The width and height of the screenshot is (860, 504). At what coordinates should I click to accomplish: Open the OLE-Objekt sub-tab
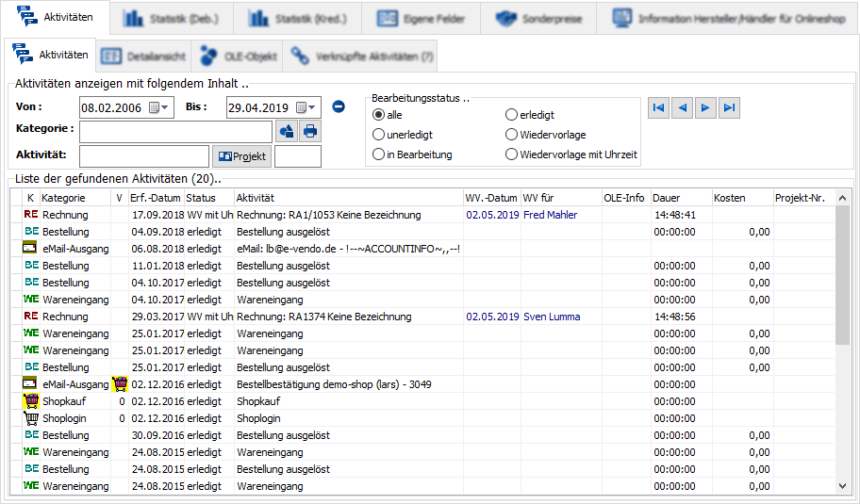tap(238, 56)
